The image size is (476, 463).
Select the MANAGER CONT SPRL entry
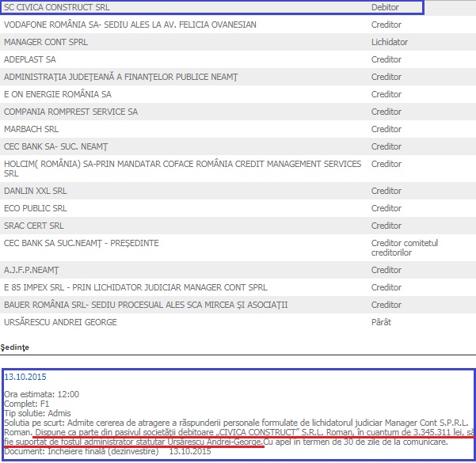(x=46, y=42)
